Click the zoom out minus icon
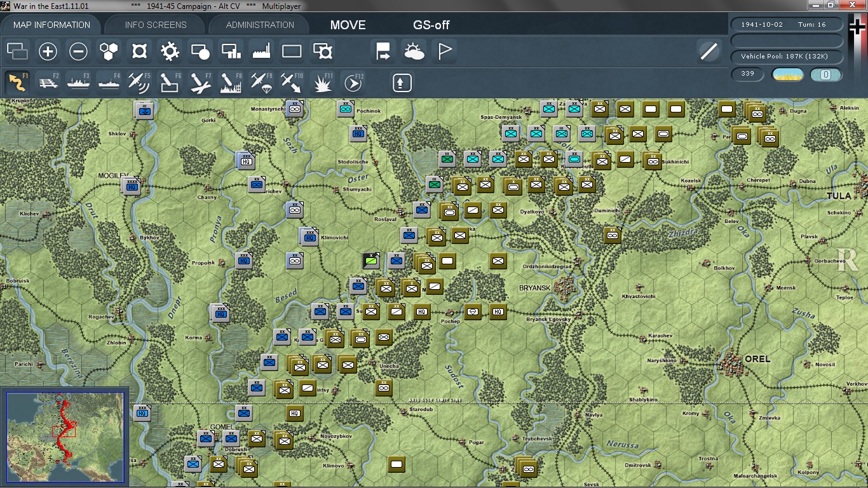Viewport: 868px width, 488px height. click(78, 51)
